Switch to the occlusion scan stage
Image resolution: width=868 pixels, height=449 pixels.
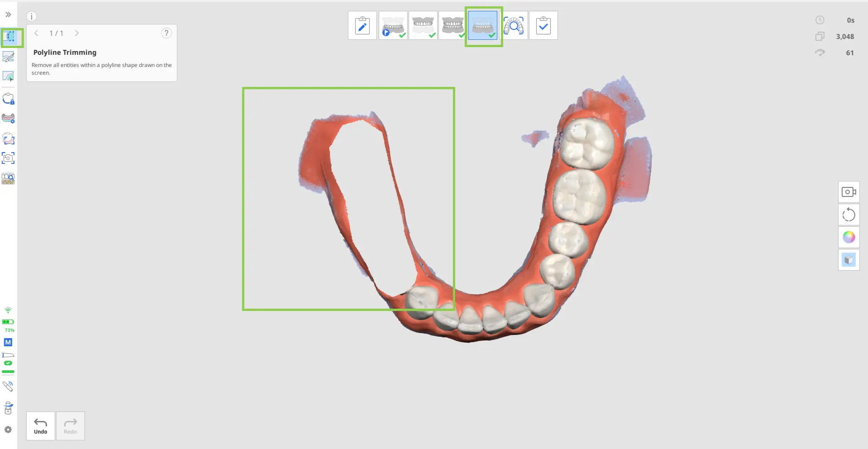[x=453, y=26]
